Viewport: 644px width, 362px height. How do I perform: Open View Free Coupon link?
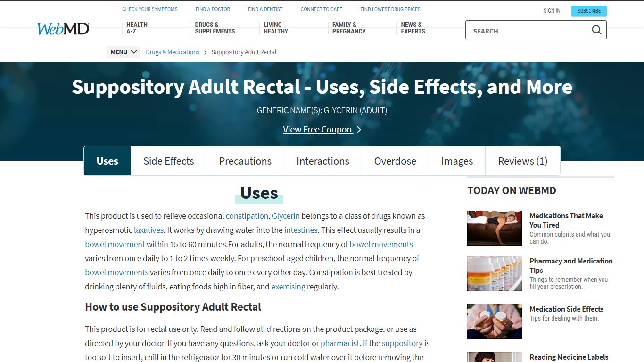pyautogui.click(x=318, y=130)
